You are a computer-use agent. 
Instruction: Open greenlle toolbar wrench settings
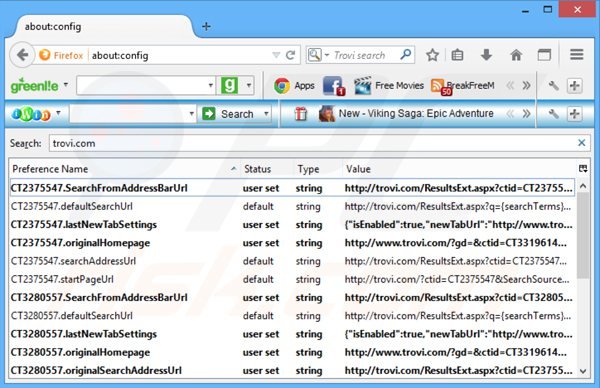click(x=553, y=86)
